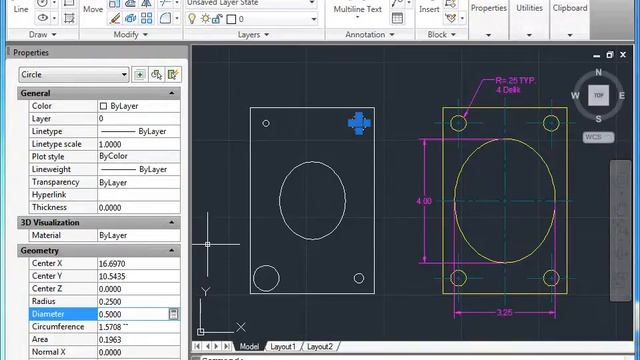The height and width of the screenshot is (360, 640).
Task: Click the TOP face of the ViewCube
Action: tap(598, 96)
